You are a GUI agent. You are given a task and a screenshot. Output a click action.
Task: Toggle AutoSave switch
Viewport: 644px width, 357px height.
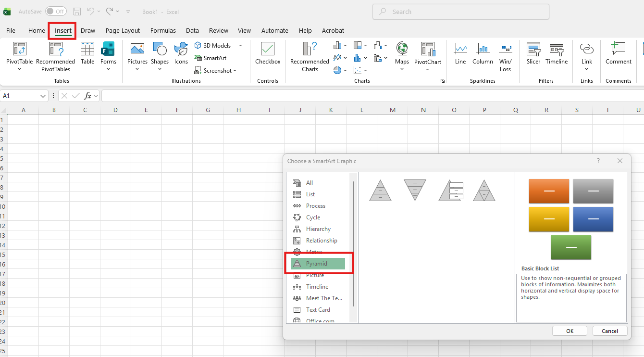coord(56,11)
